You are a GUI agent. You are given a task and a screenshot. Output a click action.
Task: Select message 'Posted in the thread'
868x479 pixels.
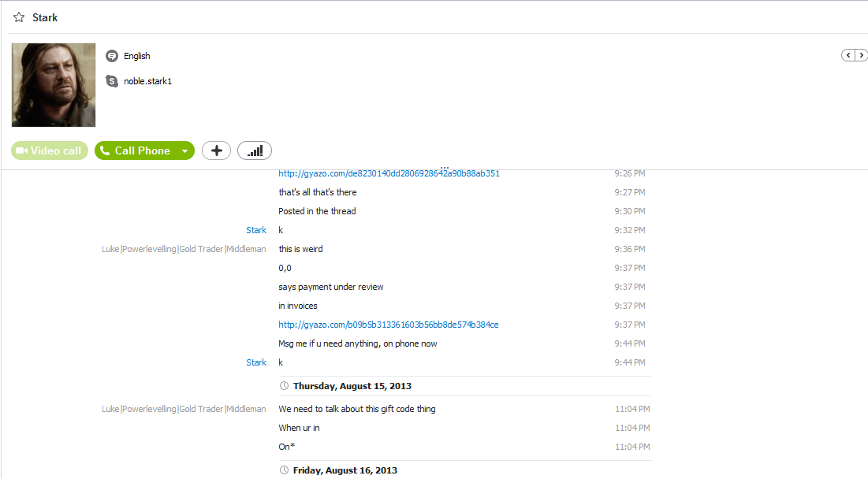tap(317, 211)
